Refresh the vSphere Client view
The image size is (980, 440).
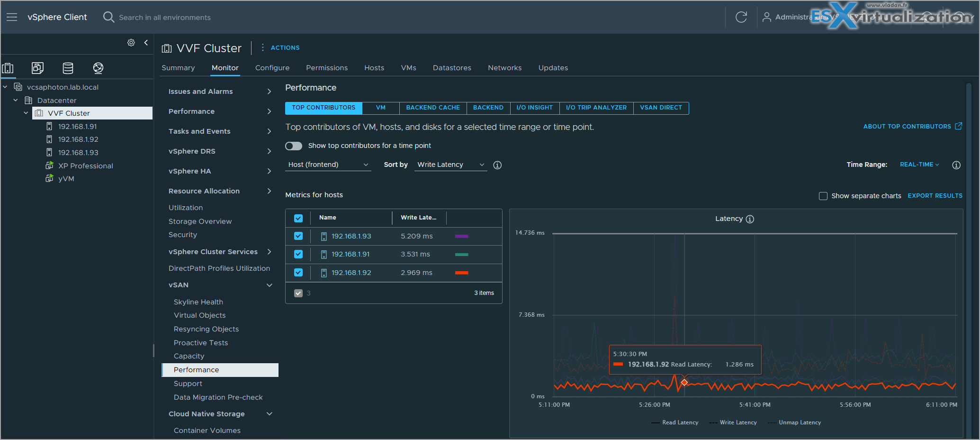coord(741,17)
